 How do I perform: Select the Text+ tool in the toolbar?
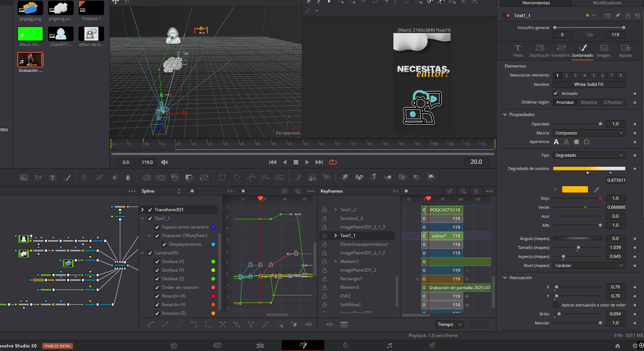point(52,177)
